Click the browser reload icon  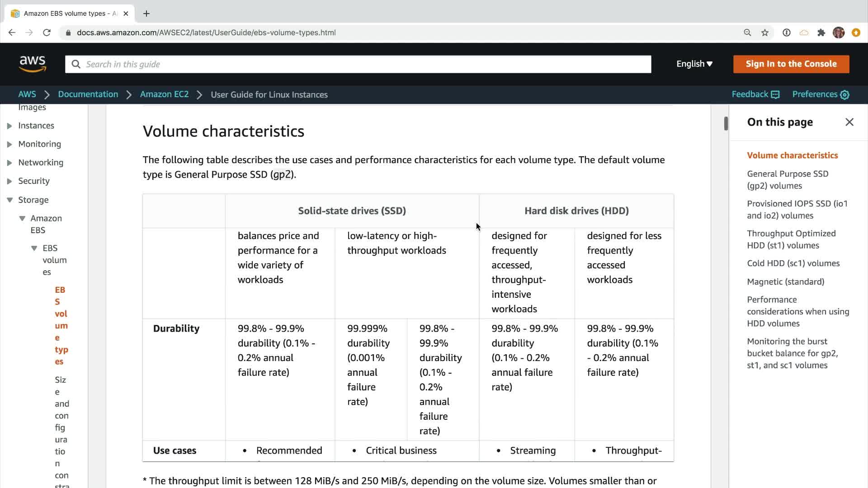click(47, 33)
